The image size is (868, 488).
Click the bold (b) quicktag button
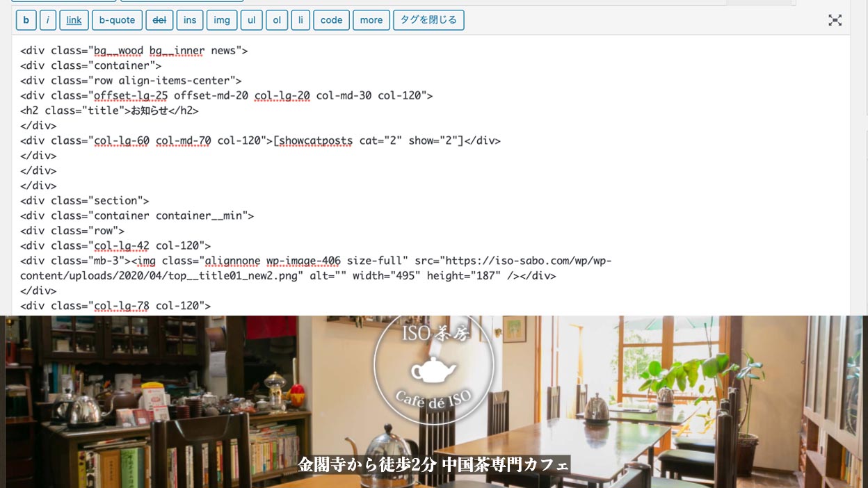pyautogui.click(x=26, y=20)
